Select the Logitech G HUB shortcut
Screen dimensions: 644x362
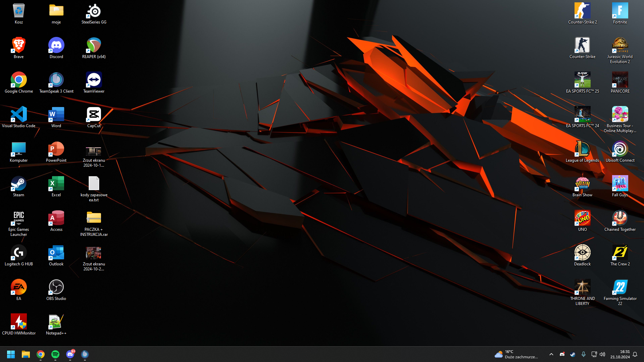(19, 256)
